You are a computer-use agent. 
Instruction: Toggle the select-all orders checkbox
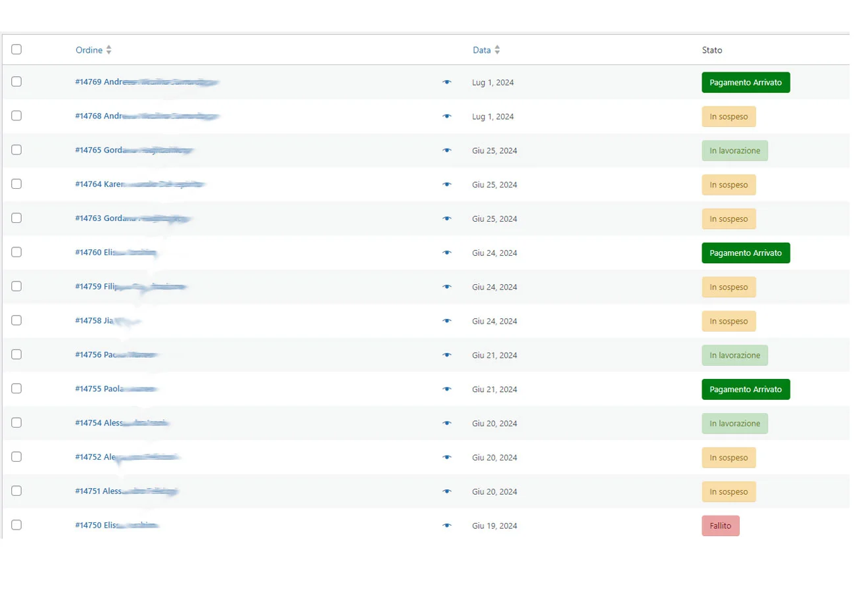(16, 49)
